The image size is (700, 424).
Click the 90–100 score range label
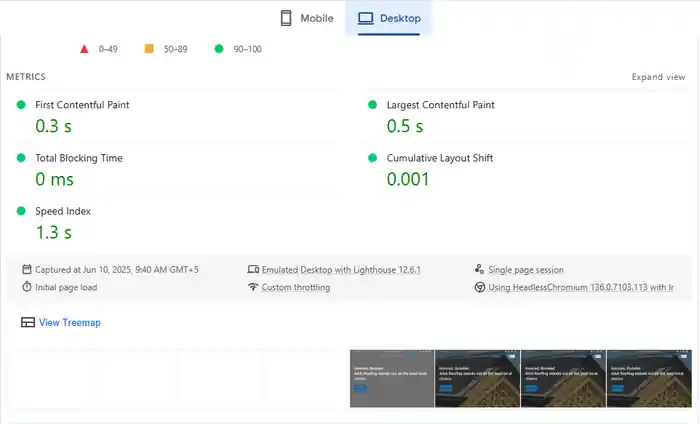point(247,49)
